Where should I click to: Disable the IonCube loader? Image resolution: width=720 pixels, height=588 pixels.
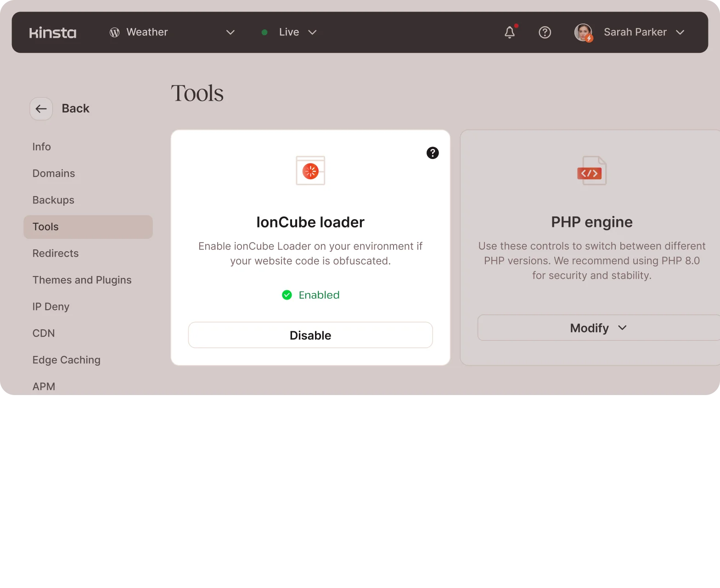[310, 335]
